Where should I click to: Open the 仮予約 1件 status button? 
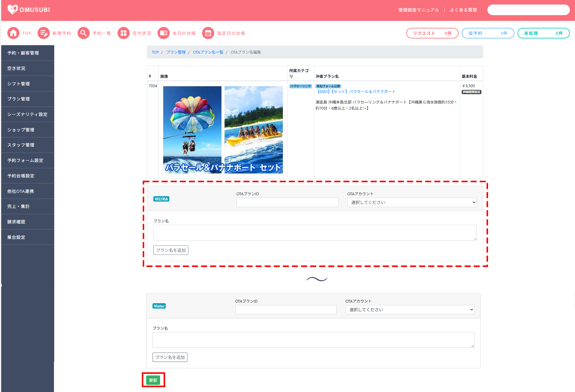click(487, 33)
